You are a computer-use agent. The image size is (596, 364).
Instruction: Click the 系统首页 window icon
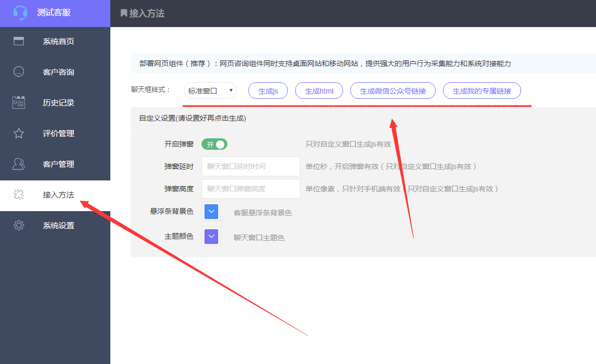[x=19, y=41]
